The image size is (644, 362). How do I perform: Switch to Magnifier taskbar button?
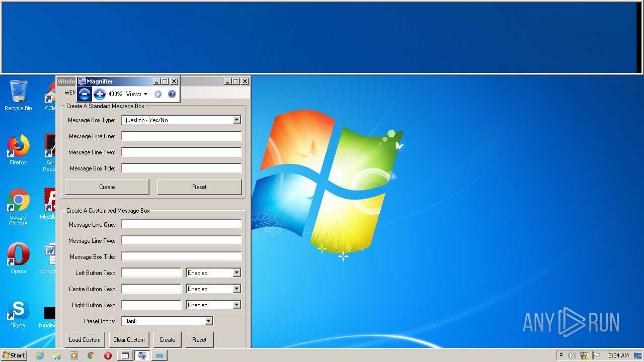pyautogui.click(x=142, y=355)
